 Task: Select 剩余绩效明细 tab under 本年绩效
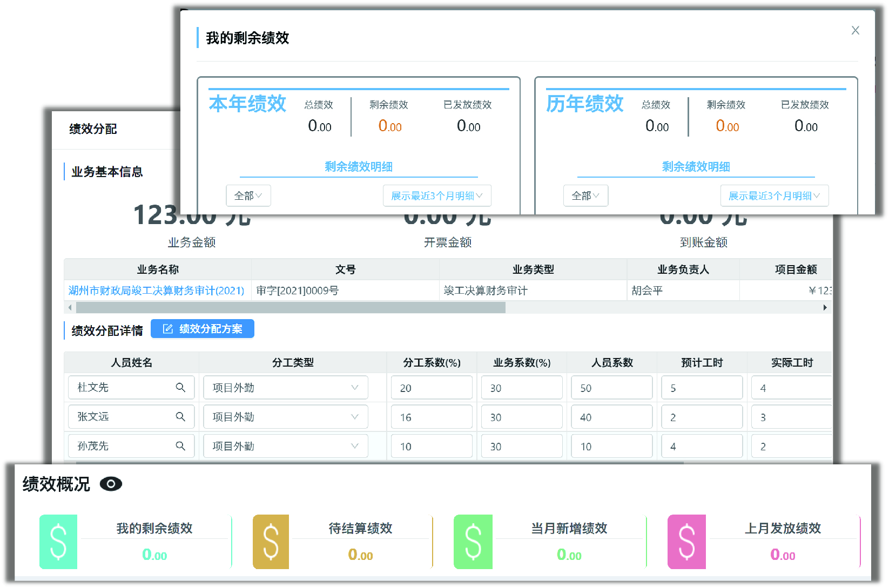point(359,167)
